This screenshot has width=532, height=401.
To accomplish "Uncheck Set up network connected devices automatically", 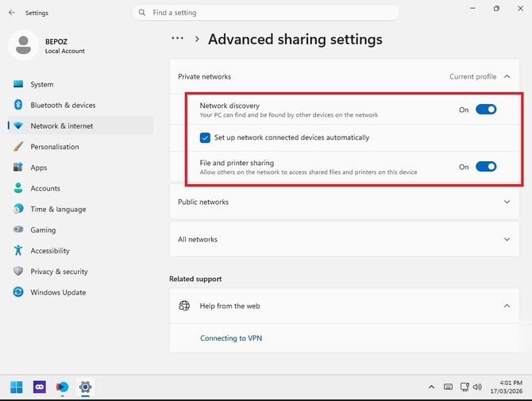I will tap(205, 137).
